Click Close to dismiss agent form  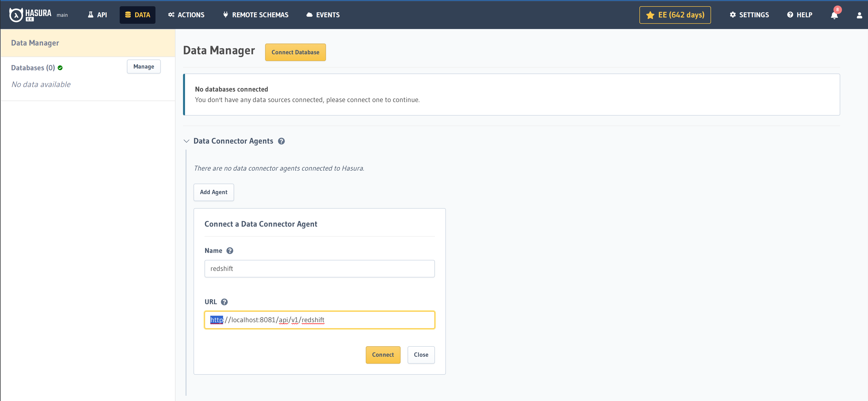pyautogui.click(x=421, y=354)
